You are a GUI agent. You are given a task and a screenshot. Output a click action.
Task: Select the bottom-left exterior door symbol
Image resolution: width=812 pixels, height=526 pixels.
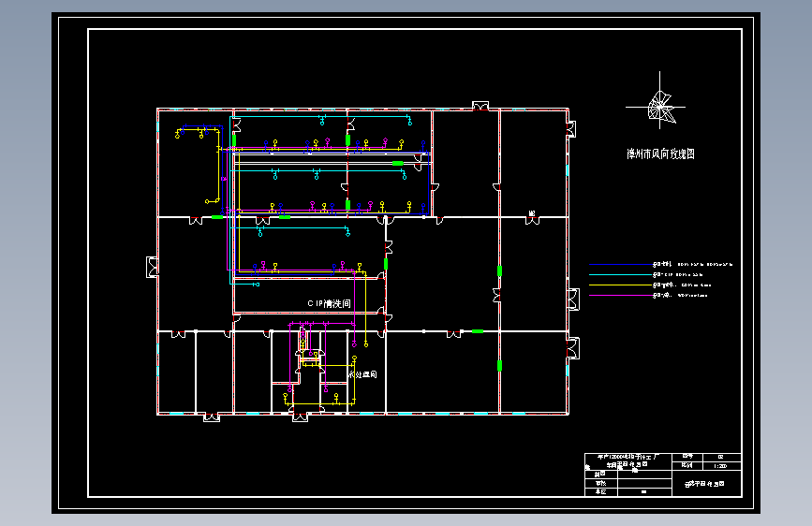(x=212, y=416)
